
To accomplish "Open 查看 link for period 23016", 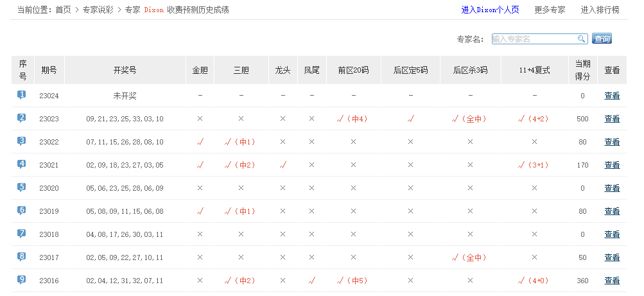I will [x=612, y=281].
